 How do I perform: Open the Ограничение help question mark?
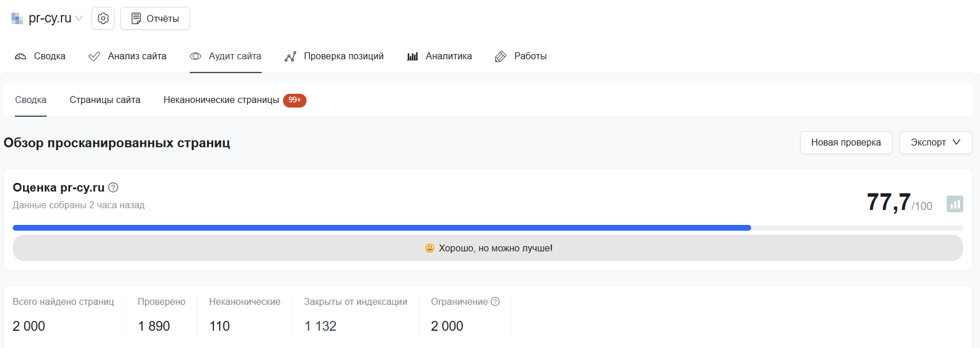pos(495,301)
